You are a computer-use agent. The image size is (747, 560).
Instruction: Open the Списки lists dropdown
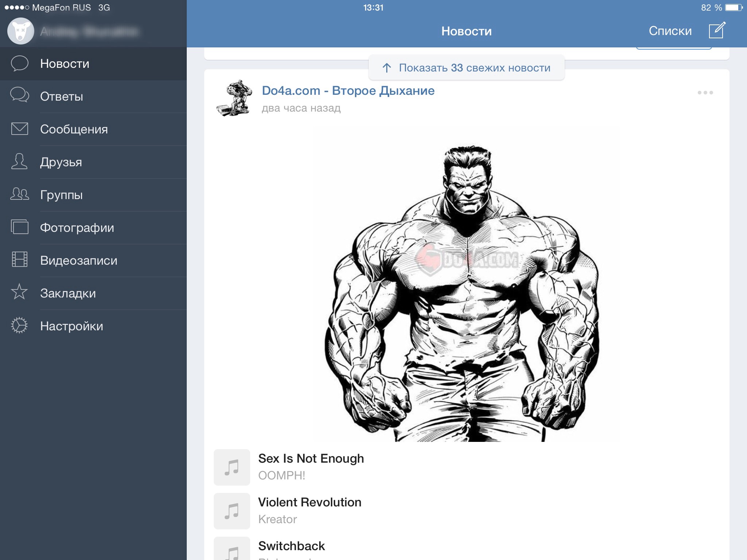(x=670, y=31)
